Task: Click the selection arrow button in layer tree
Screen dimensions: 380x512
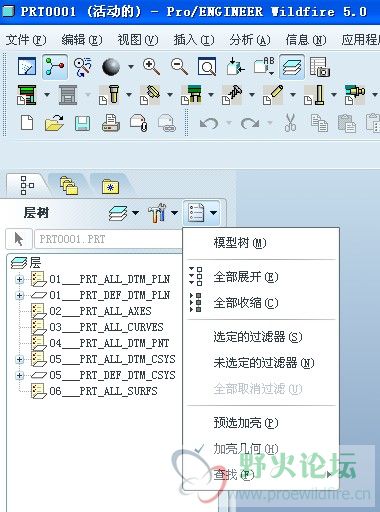Action: (19, 239)
